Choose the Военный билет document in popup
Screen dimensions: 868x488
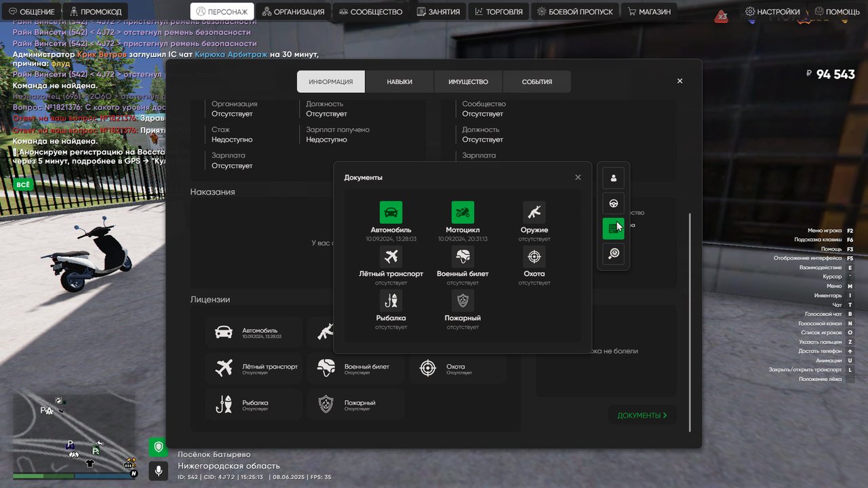462,266
